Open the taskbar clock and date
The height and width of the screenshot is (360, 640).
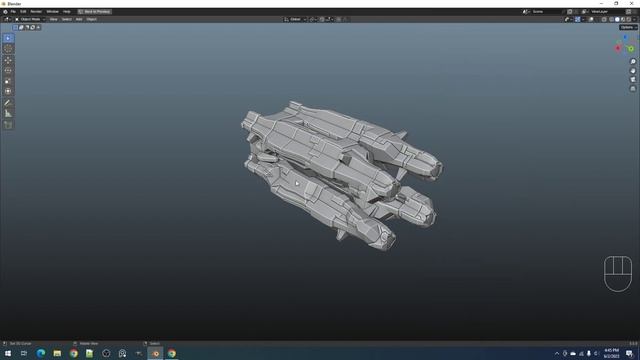[x=611, y=353]
